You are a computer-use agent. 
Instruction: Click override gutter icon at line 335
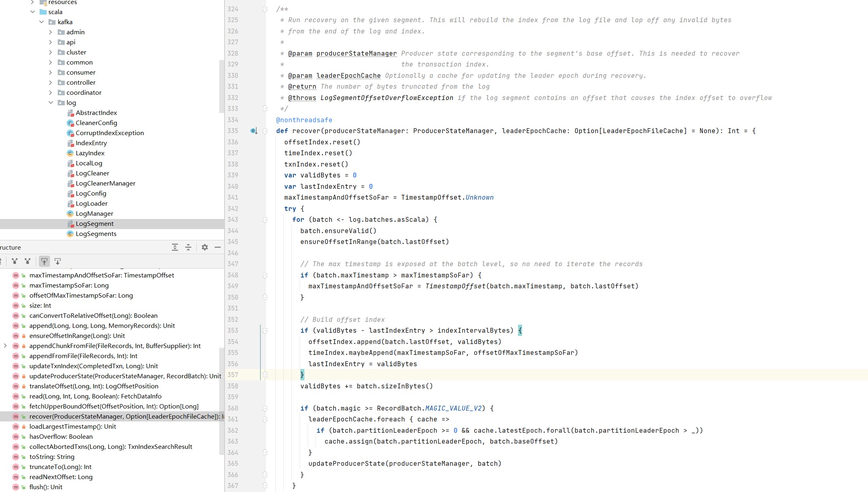click(x=254, y=131)
